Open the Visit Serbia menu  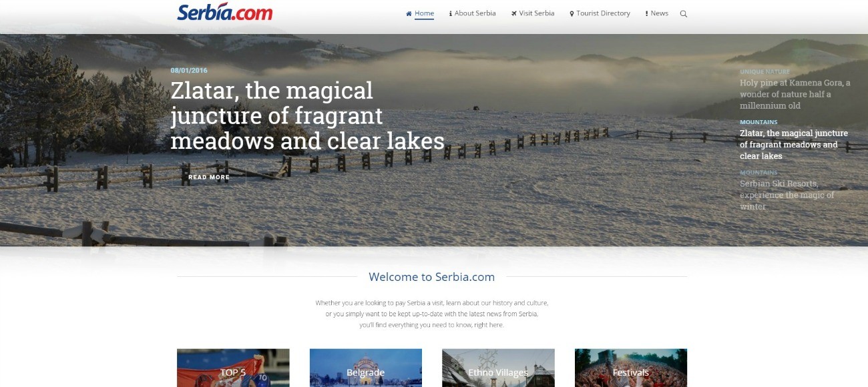coord(537,13)
